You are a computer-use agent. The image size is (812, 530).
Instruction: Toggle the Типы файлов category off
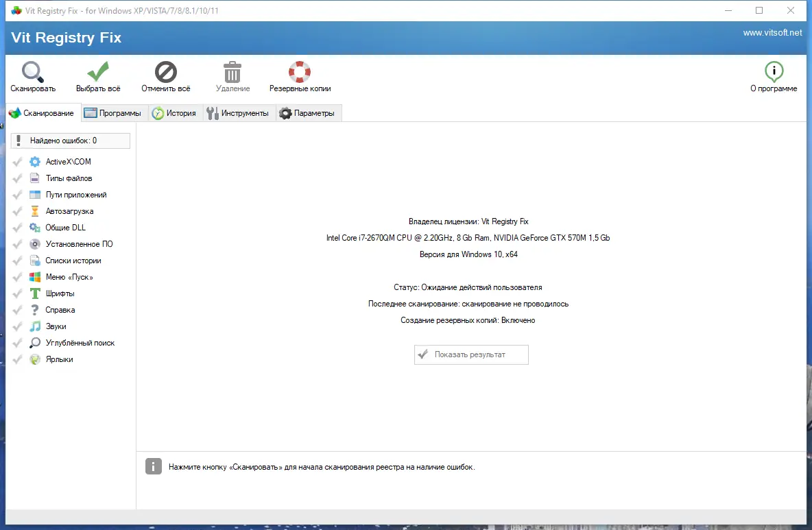click(16, 178)
